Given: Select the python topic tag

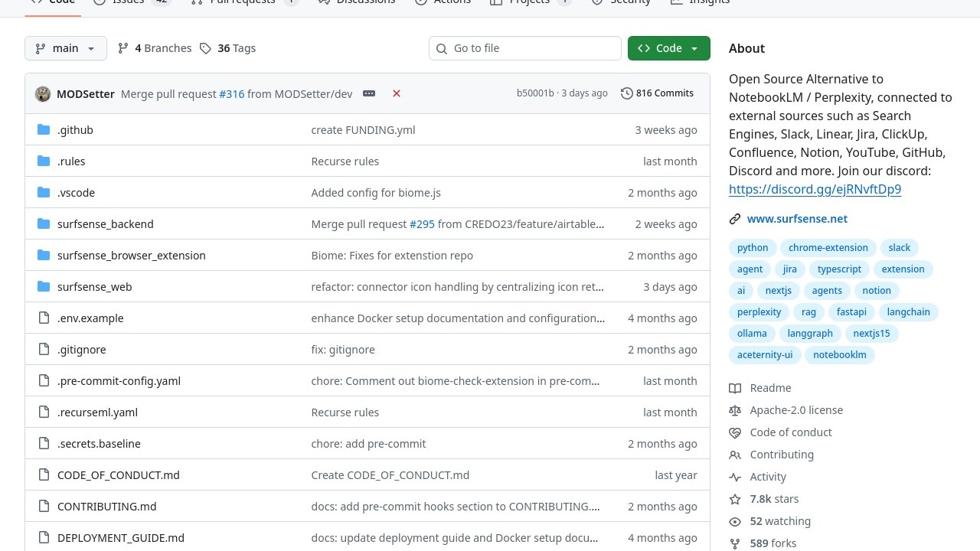Looking at the screenshot, I should click(x=753, y=248).
